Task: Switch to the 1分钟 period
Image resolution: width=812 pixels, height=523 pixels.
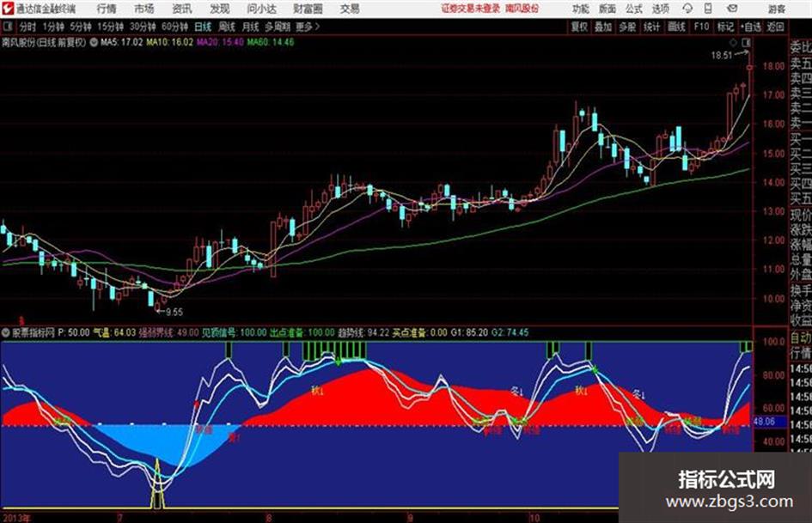Action: point(52,27)
